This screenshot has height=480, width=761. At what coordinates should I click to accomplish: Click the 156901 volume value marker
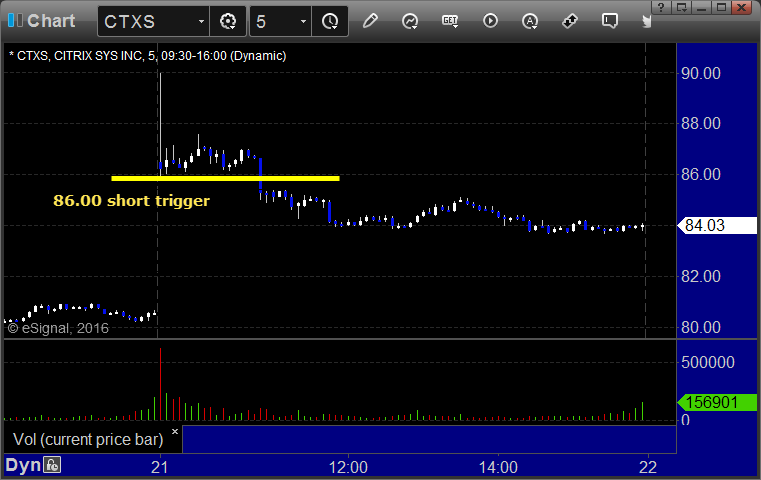click(x=717, y=402)
